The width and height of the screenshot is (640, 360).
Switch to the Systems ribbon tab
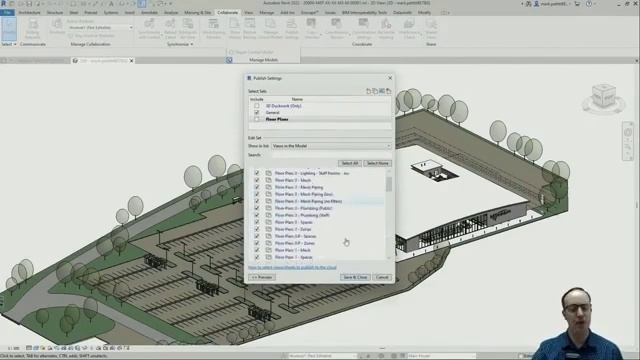tap(111, 13)
